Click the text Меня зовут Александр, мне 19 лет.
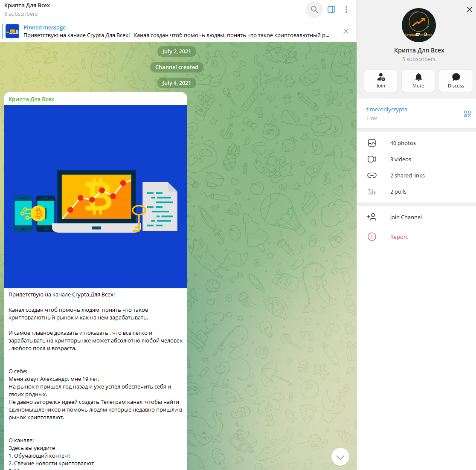This screenshot has height=470, width=476. (54, 379)
